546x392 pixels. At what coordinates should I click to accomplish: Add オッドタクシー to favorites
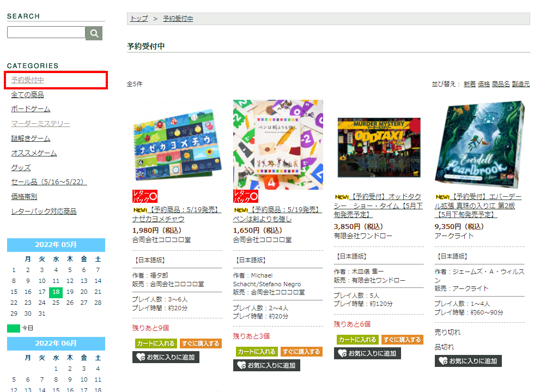[367, 353]
